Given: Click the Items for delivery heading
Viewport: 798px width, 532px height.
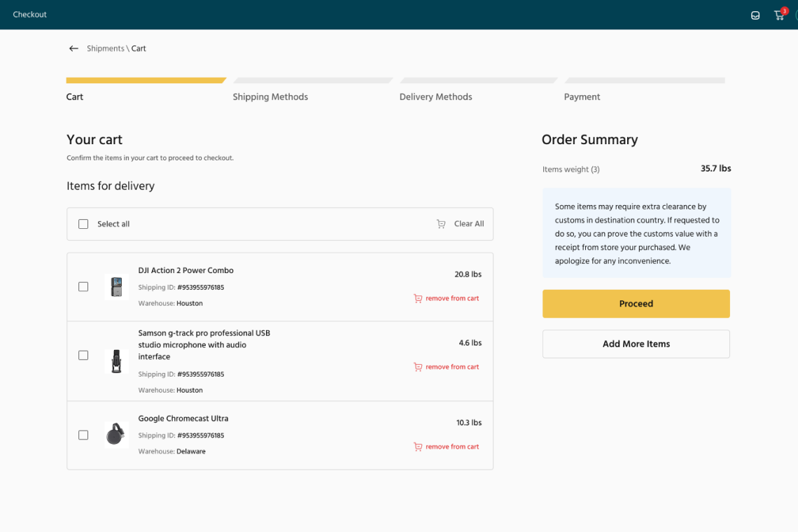Looking at the screenshot, I should point(111,185).
